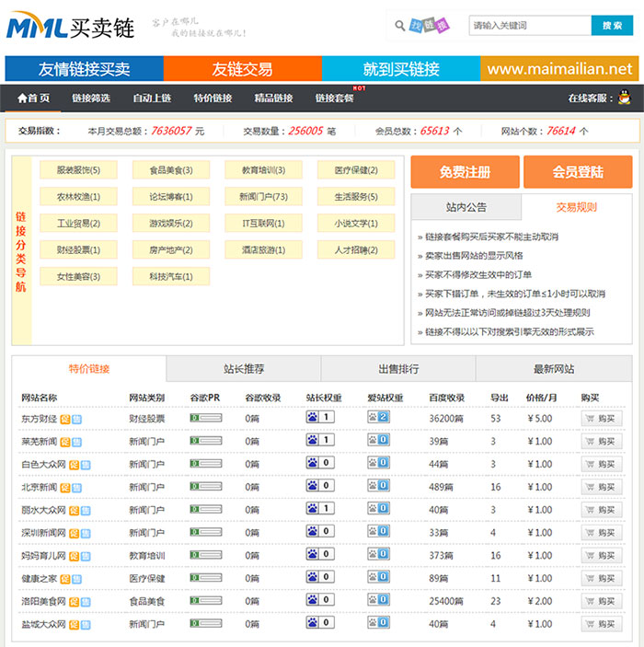Screen dimensions: 644x647
Task: Switch to the 站长推荐 tab
Action: pyautogui.click(x=244, y=369)
